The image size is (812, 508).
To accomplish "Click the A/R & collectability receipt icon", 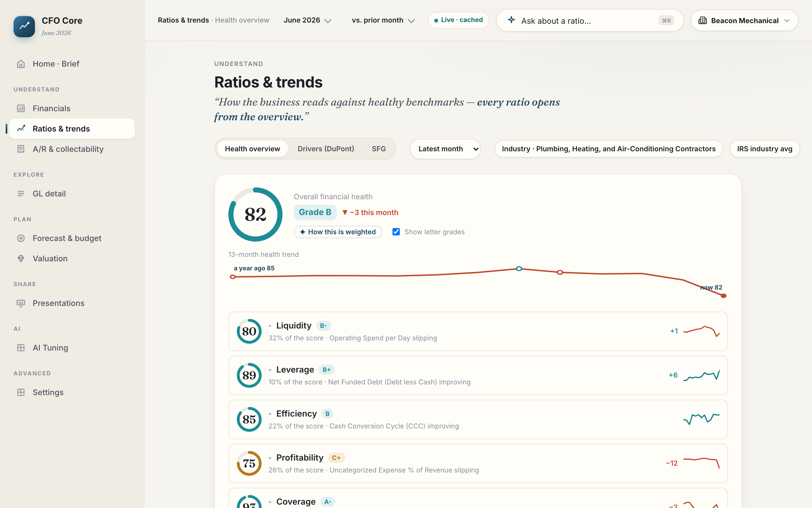I will [21, 149].
